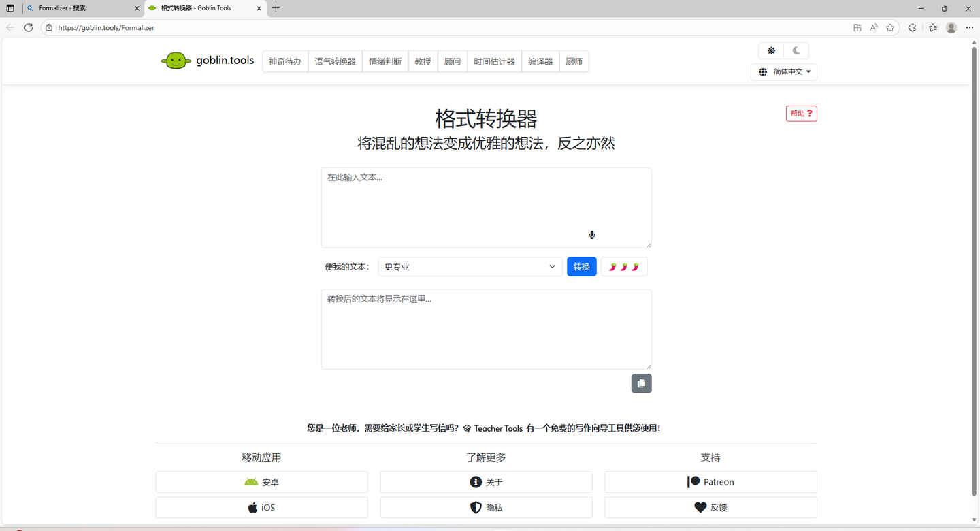Viewport: 980px width, 531px height.
Task: Open a new browser tab
Action: click(276, 8)
